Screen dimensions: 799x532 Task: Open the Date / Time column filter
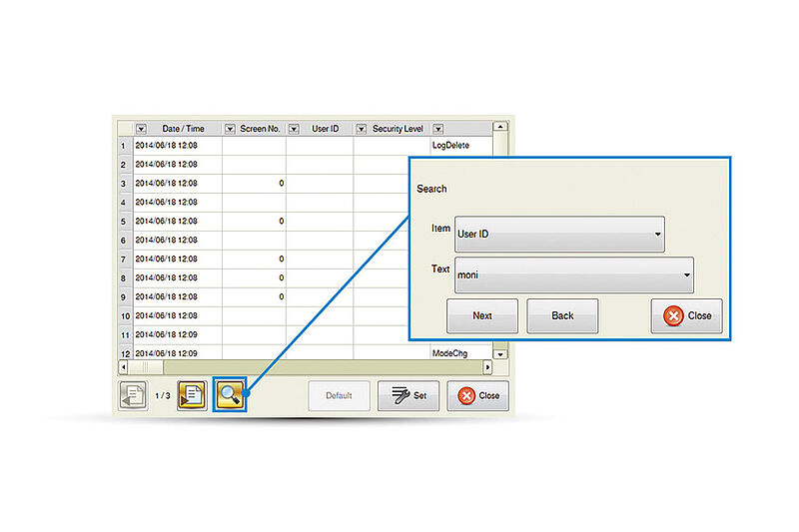[x=141, y=129]
